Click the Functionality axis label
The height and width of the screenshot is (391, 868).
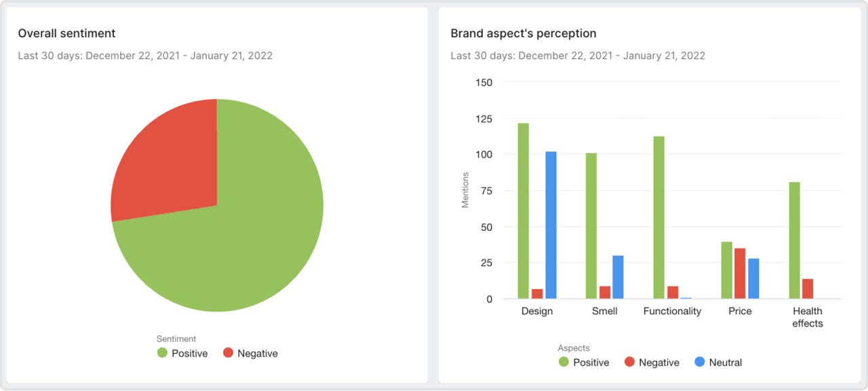pyautogui.click(x=672, y=311)
